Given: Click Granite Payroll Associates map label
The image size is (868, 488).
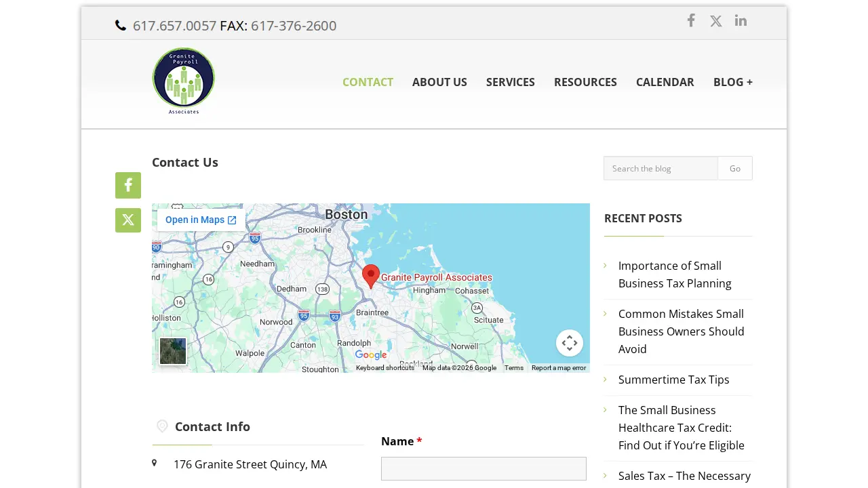Looking at the screenshot, I should [437, 277].
